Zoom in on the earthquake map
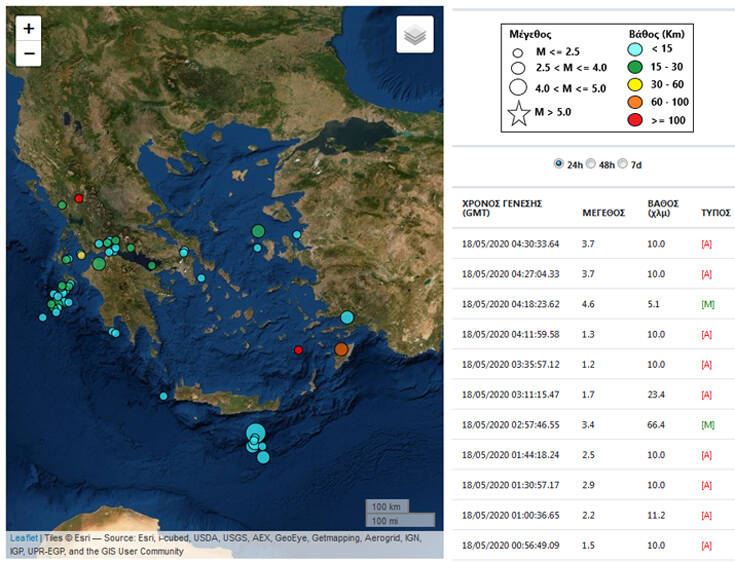735x562 pixels. 28,29
